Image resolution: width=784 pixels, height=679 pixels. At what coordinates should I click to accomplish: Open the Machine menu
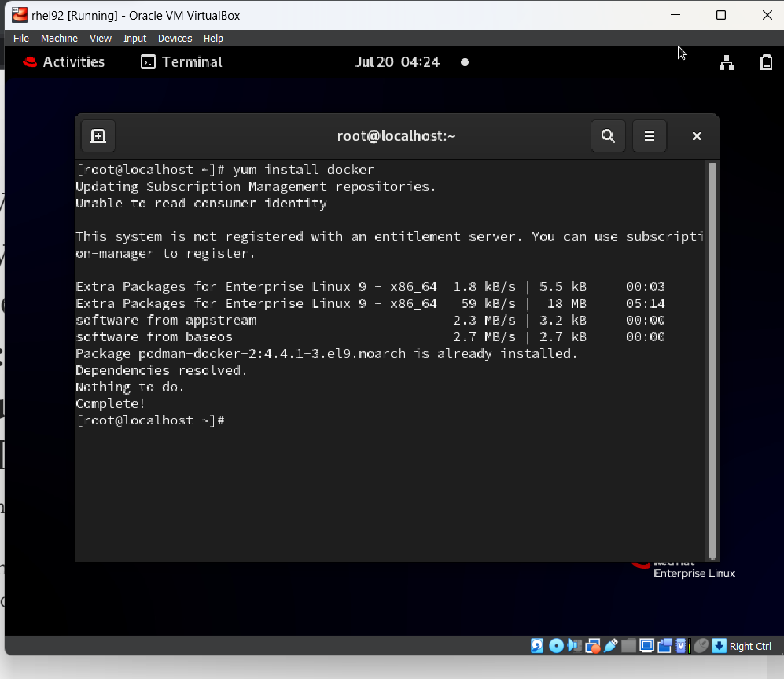click(59, 38)
